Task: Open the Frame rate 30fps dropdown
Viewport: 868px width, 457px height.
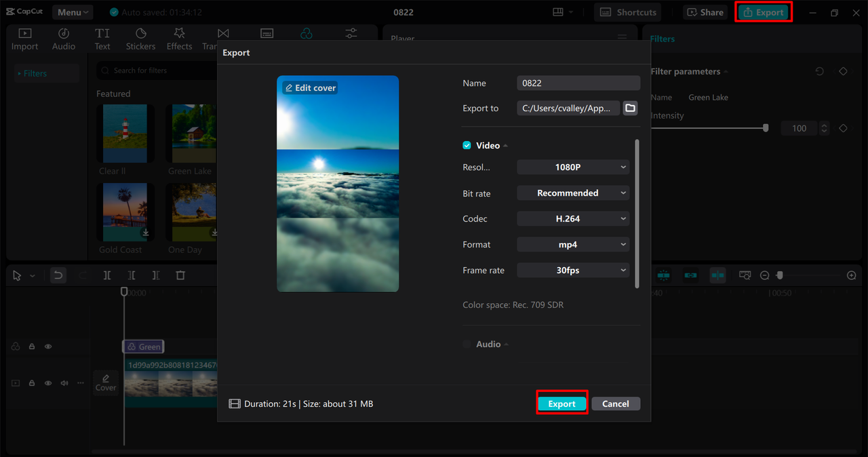Action: tap(573, 270)
